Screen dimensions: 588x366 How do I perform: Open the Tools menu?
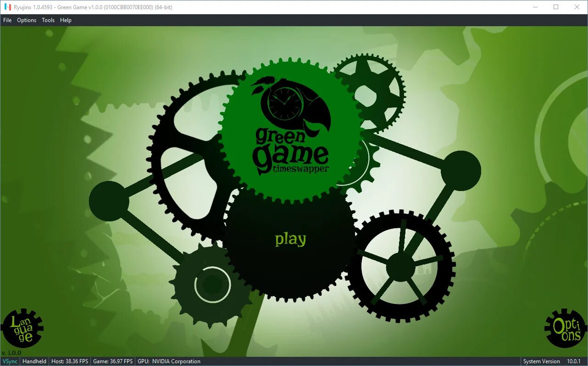tap(48, 20)
